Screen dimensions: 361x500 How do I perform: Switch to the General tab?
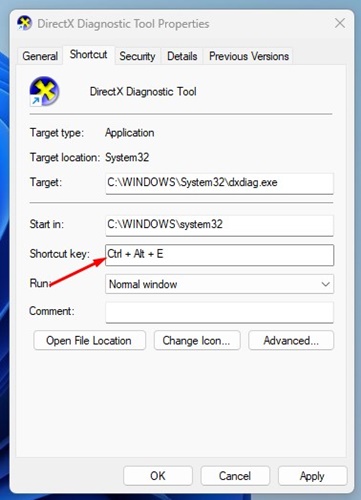click(x=40, y=56)
